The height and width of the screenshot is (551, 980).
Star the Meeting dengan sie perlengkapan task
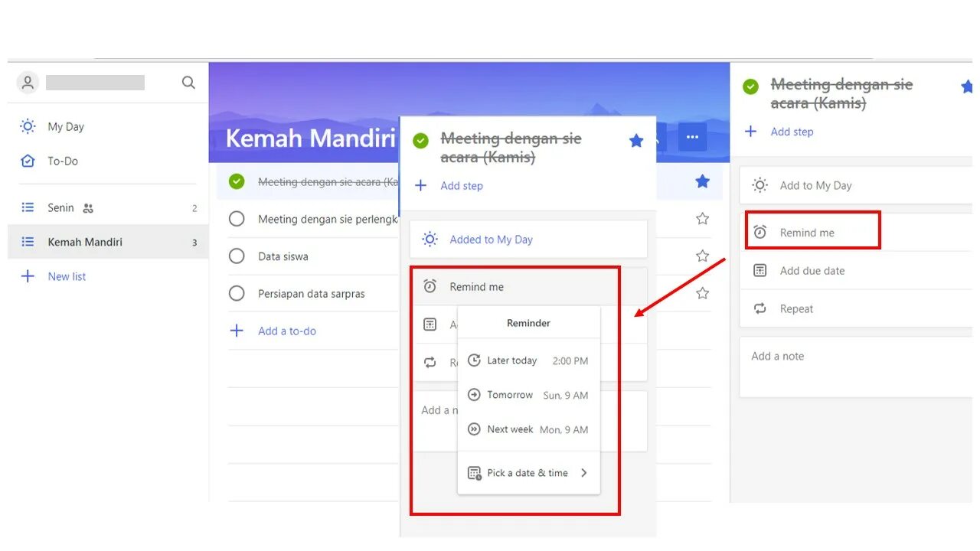pos(702,219)
